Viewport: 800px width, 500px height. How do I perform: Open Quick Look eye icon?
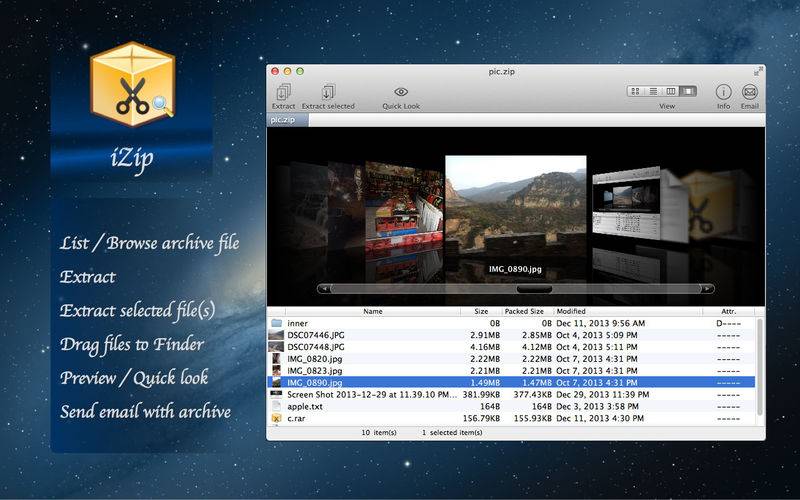click(x=401, y=92)
